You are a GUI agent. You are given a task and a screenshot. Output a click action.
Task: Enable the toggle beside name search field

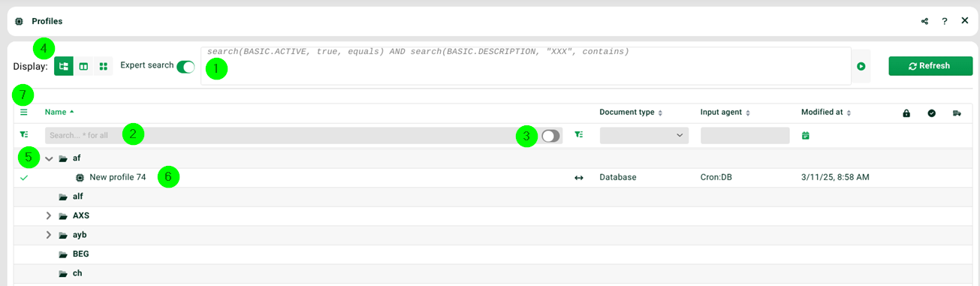550,136
